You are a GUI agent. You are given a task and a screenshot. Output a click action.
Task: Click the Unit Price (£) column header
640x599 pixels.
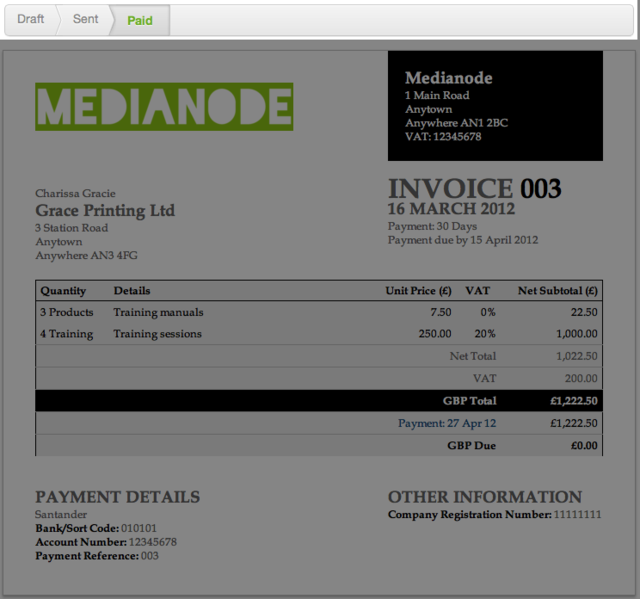(x=418, y=291)
